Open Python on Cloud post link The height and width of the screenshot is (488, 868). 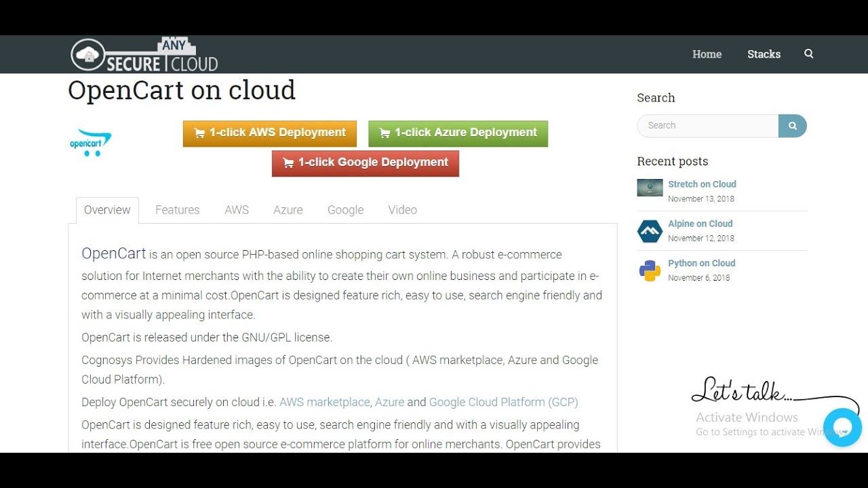(702, 263)
